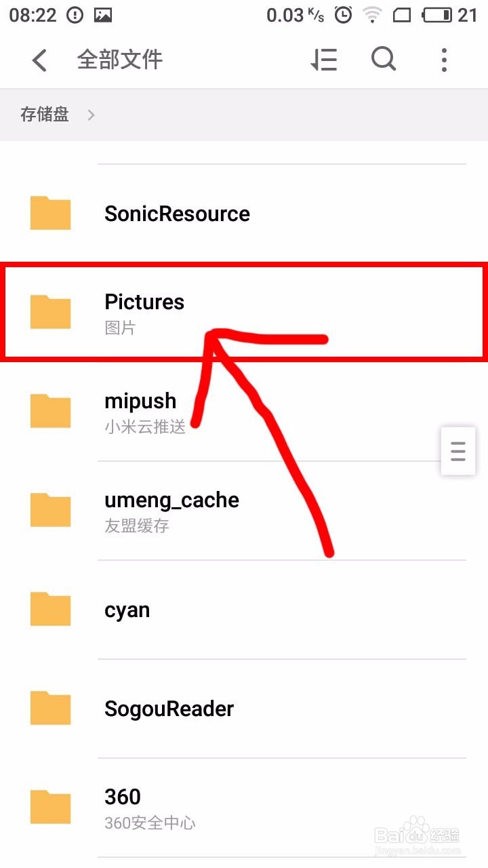Open the SogouReader folder by name

click(169, 709)
